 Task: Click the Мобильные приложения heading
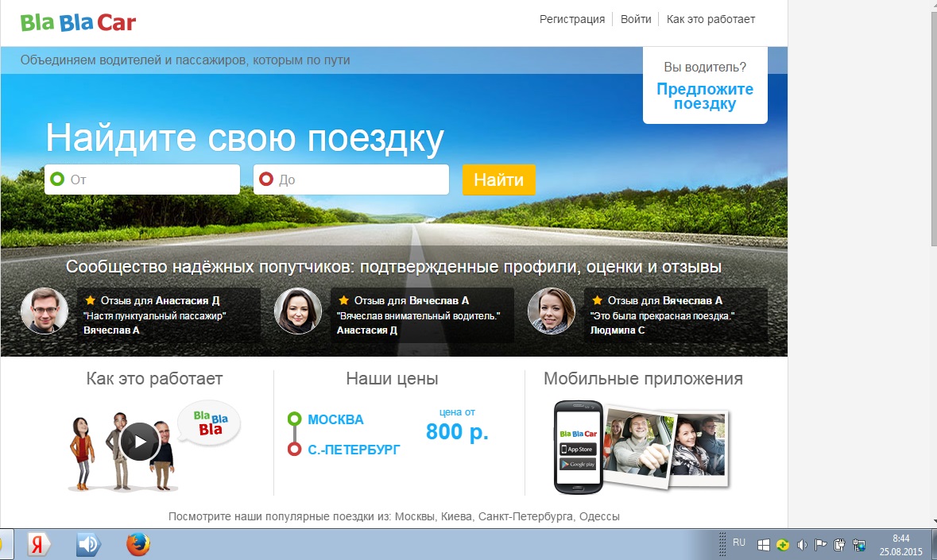[643, 379]
